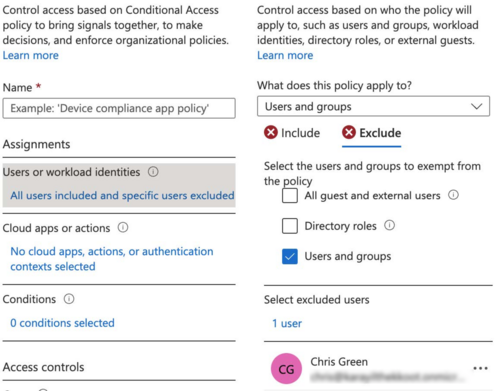Click 'What does this policy apply to?' label
500x391 pixels.
[x=334, y=85]
